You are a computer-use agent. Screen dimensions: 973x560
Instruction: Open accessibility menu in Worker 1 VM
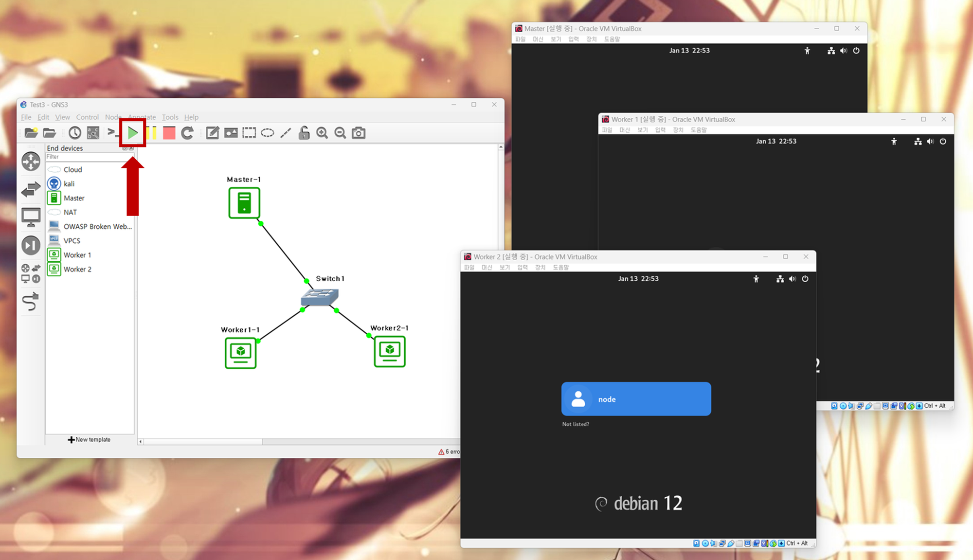pos(894,142)
